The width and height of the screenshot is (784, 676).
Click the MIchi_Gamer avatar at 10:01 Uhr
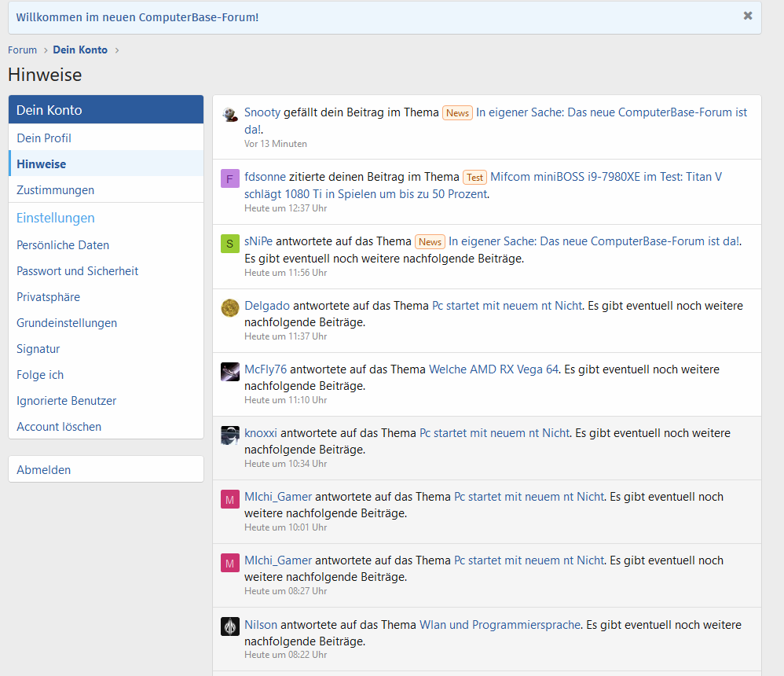click(230, 499)
